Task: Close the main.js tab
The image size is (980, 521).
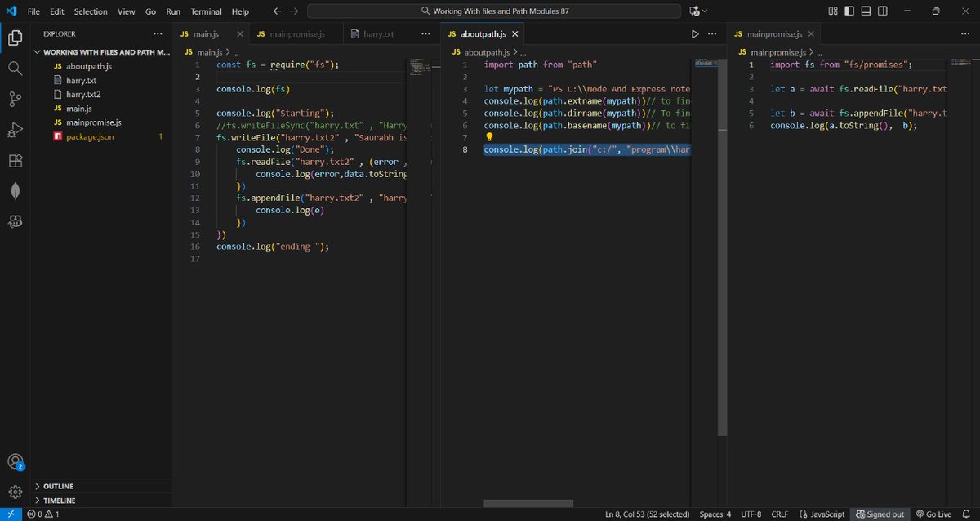Action: (x=238, y=34)
